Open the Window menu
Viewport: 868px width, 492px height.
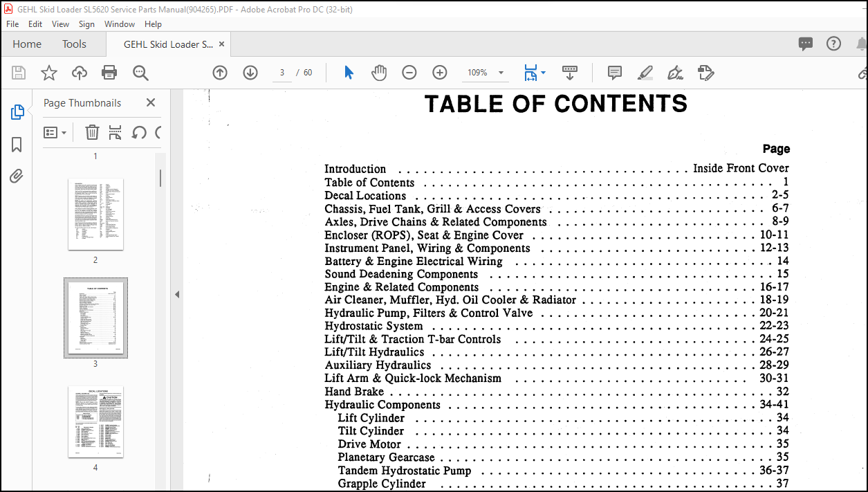(120, 24)
